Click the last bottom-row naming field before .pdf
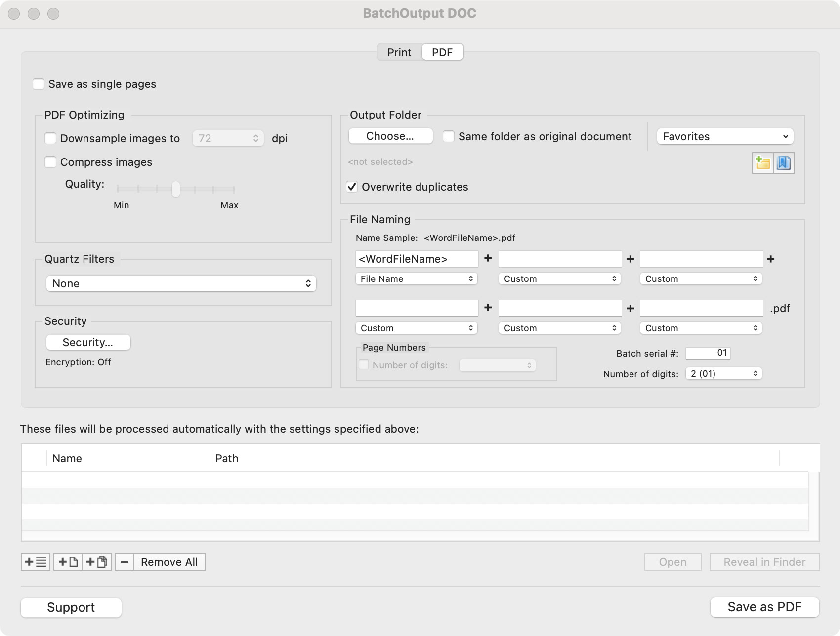840x636 pixels. (701, 308)
